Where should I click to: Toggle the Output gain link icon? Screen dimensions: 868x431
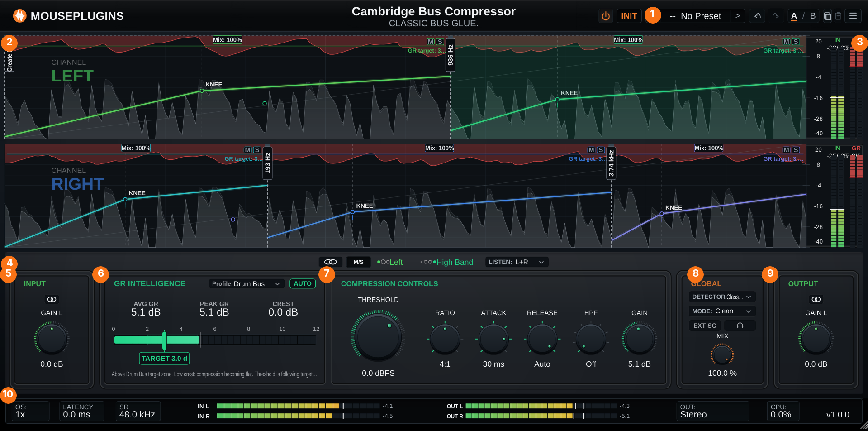(x=816, y=299)
